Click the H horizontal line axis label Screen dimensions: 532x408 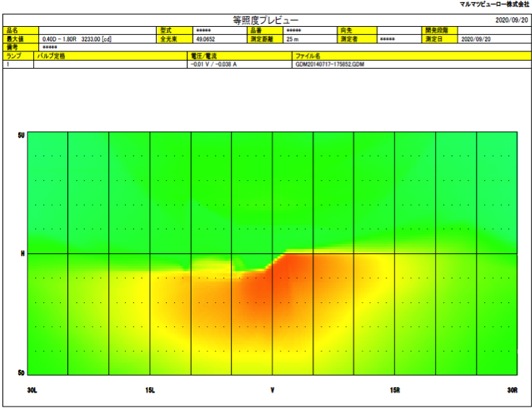tap(22, 254)
